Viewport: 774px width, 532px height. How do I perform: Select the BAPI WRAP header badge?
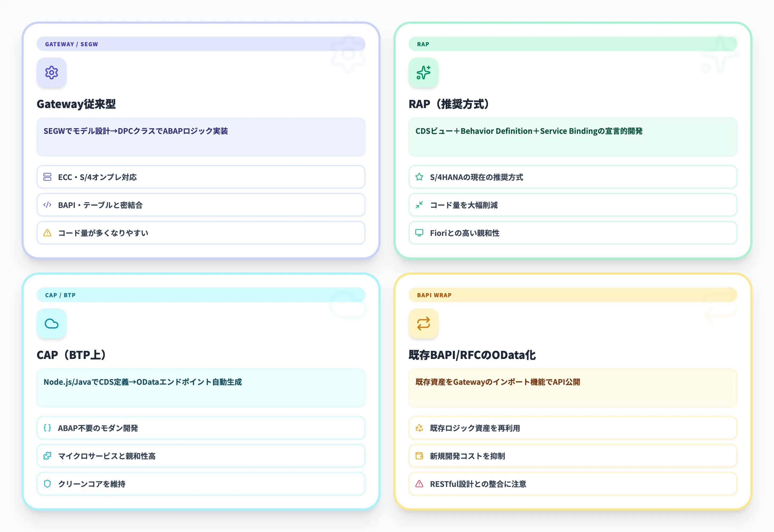pos(434,295)
